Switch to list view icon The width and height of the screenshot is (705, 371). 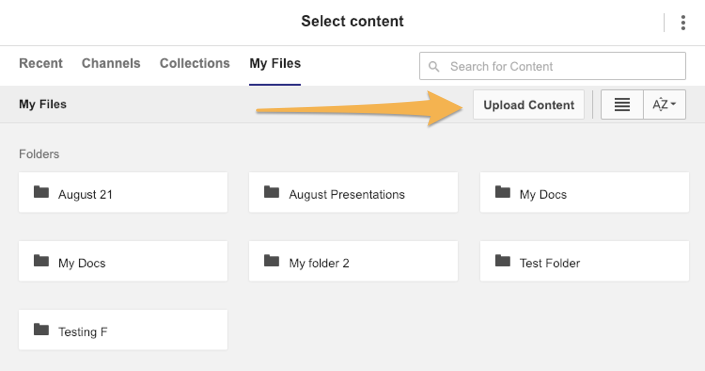622,105
